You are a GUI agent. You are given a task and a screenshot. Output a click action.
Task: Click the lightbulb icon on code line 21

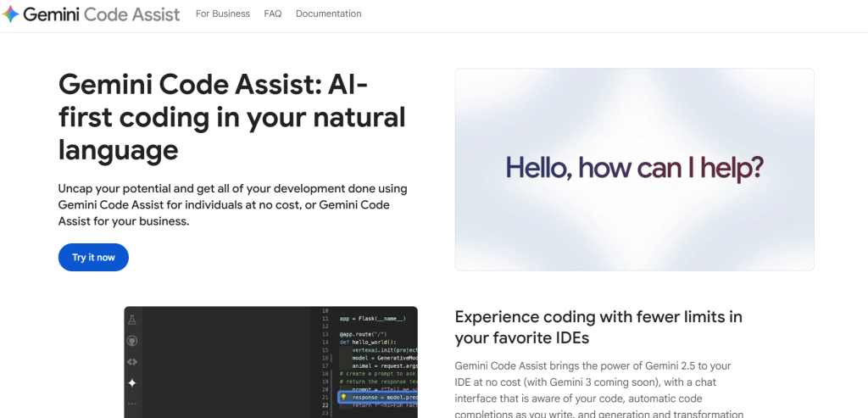point(343,397)
